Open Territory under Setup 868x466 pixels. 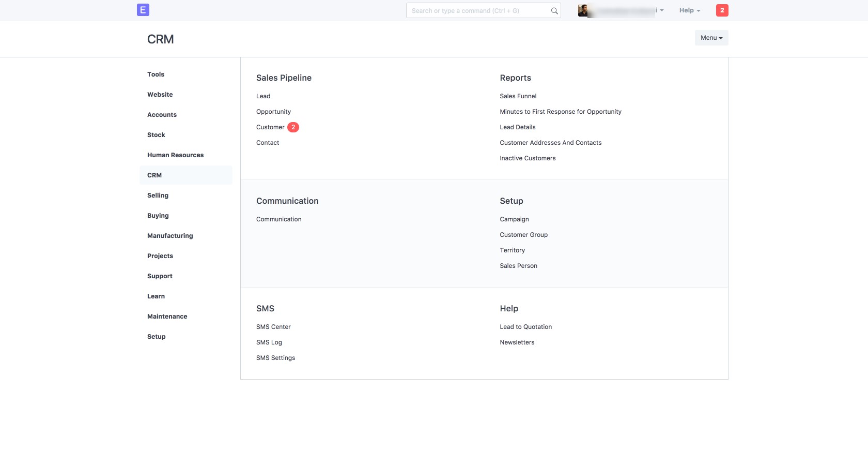(512, 250)
